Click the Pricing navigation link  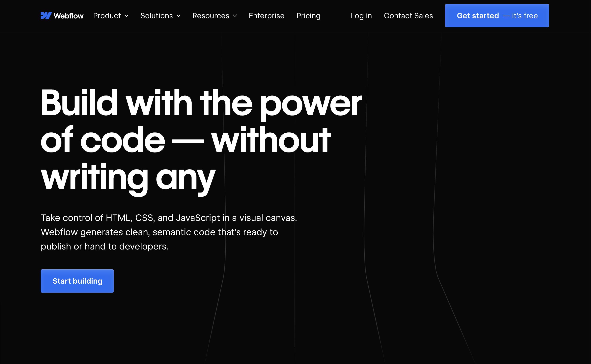(x=309, y=16)
